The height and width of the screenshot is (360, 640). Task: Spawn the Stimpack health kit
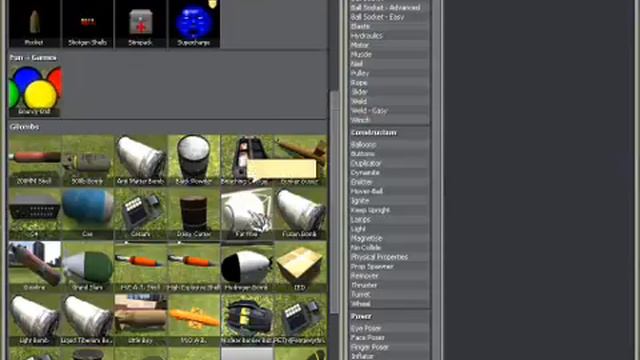click(x=140, y=24)
